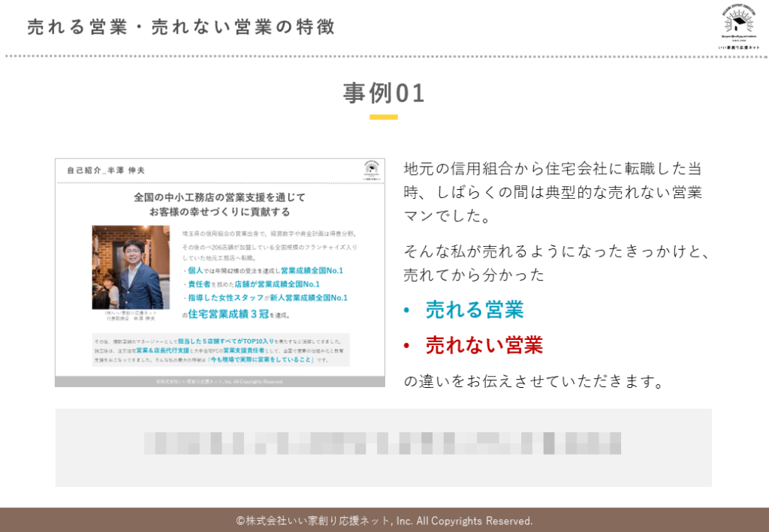Click the blue 売れる営業 text
Screen dimensions: 769x532
coord(474,310)
